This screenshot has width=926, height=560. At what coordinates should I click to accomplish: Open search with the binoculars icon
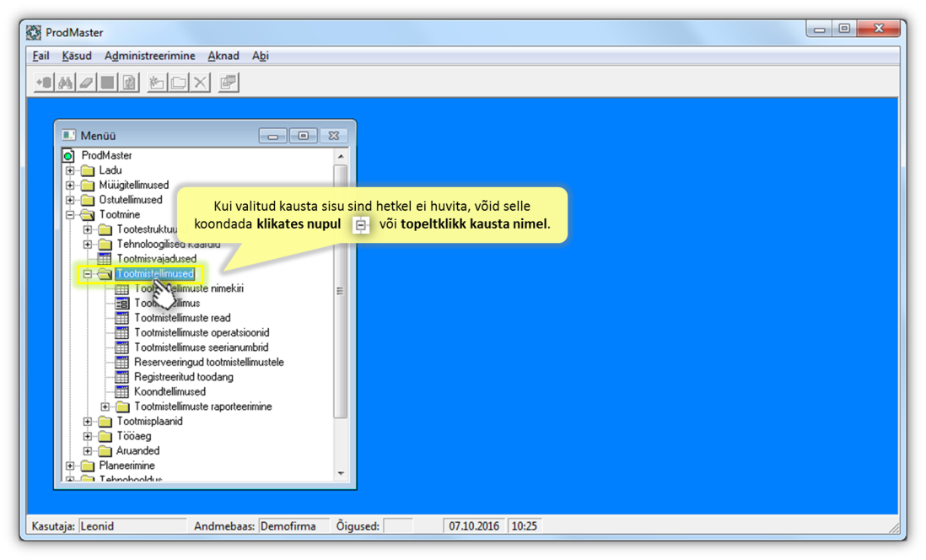pos(65,83)
